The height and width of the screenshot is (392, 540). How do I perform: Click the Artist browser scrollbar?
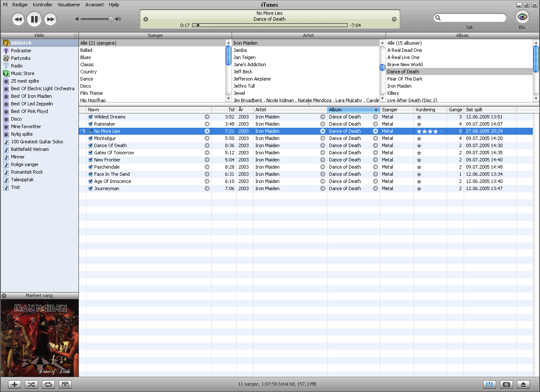[x=382, y=70]
